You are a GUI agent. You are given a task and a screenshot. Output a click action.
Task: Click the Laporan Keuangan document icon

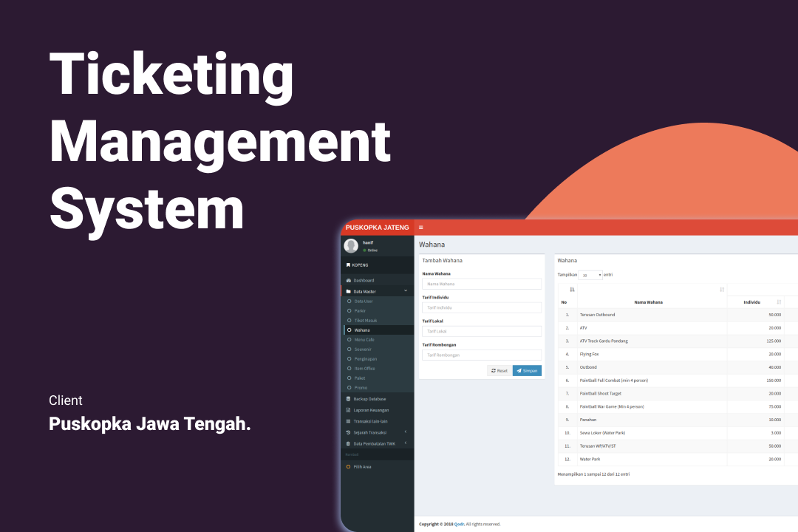(x=349, y=410)
